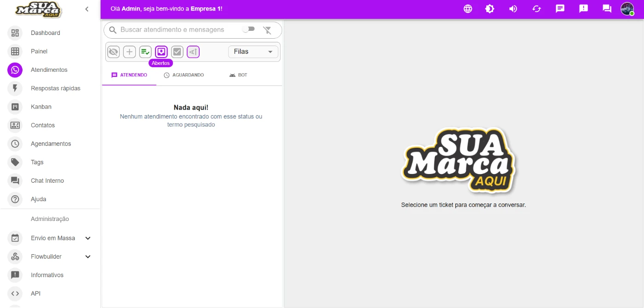The height and width of the screenshot is (308, 644).
Task: Click the crossed-out filter icon
Action: 267,30
